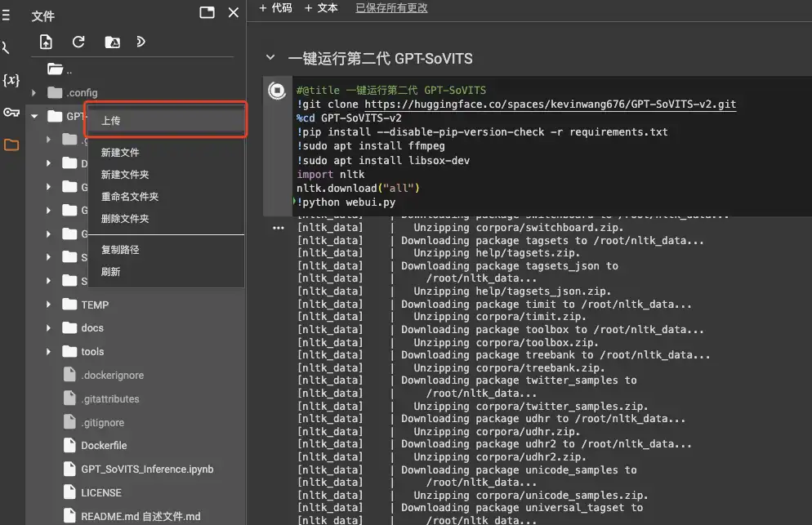The image size is (812, 525).
Task: Click the '!python webui.py' code line
Action: pyautogui.click(x=346, y=202)
